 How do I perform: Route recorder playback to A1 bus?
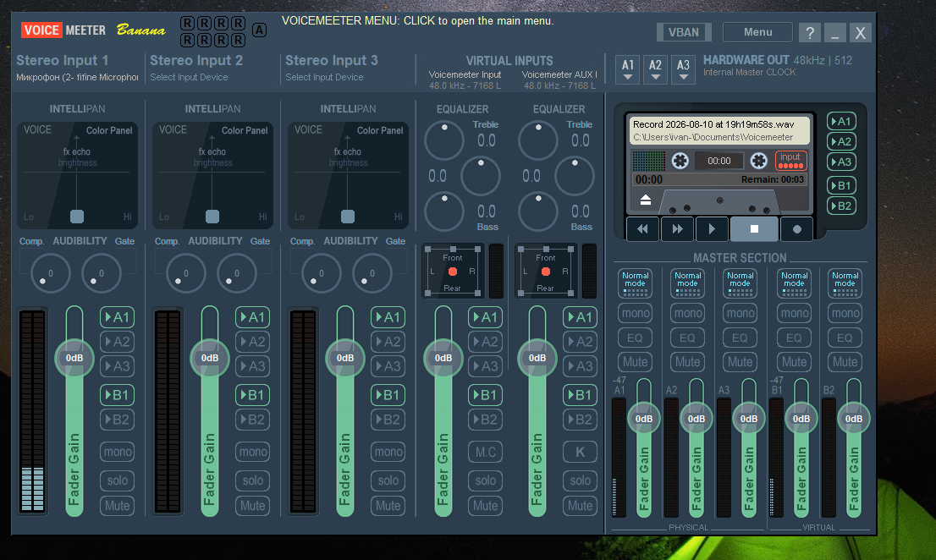tap(841, 121)
